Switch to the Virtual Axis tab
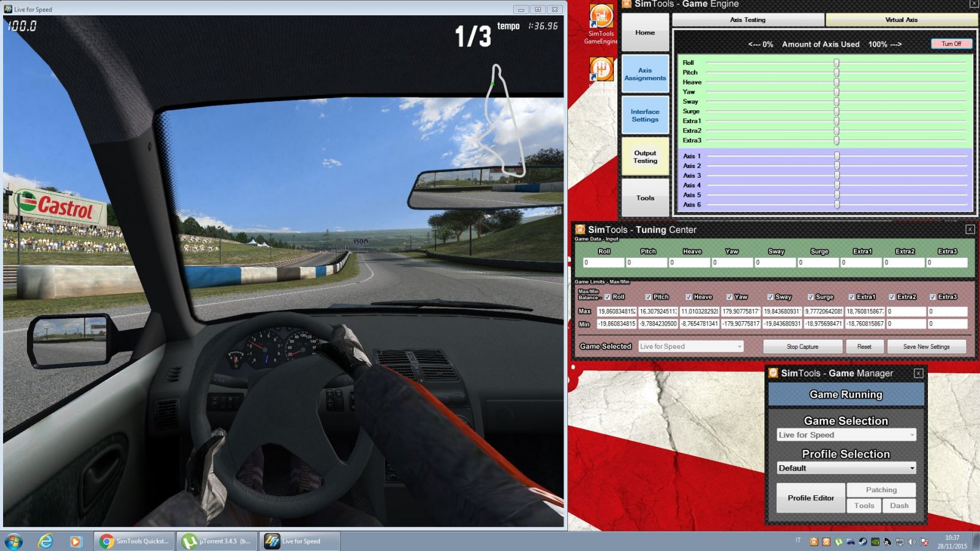Screen dimensions: 980x551 tap(901, 20)
